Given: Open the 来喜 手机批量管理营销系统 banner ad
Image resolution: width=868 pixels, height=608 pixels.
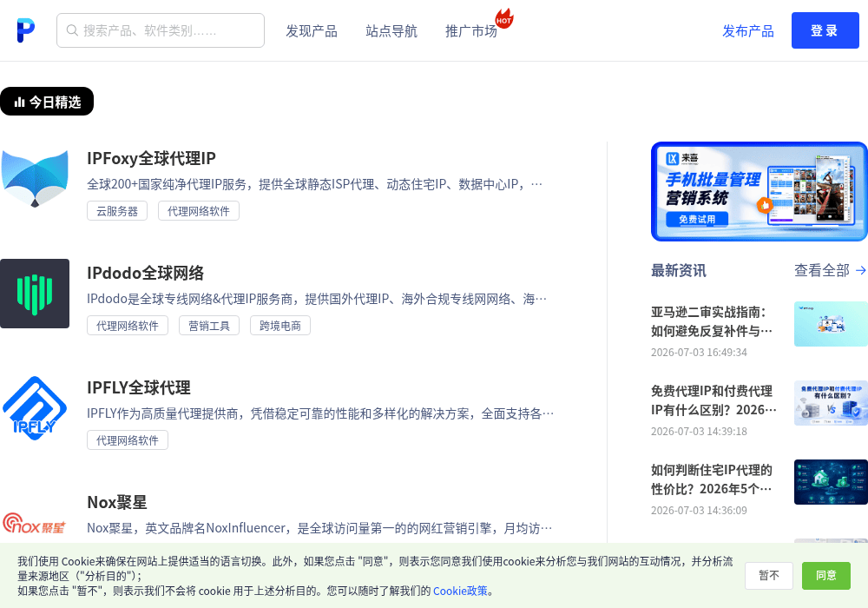Looking at the screenshot, I should click(x=759, y=192).
